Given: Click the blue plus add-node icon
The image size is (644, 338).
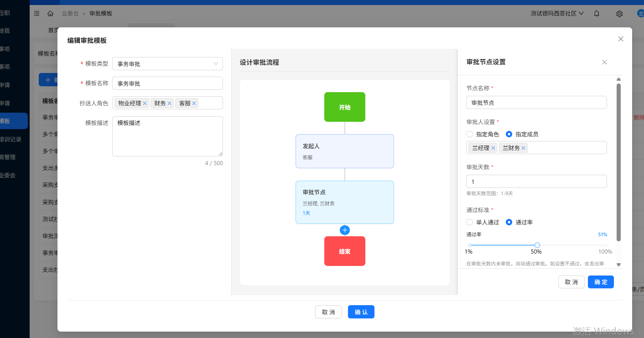Looking at the screenshot, I should pyautogui.click(x=345, y=230).
